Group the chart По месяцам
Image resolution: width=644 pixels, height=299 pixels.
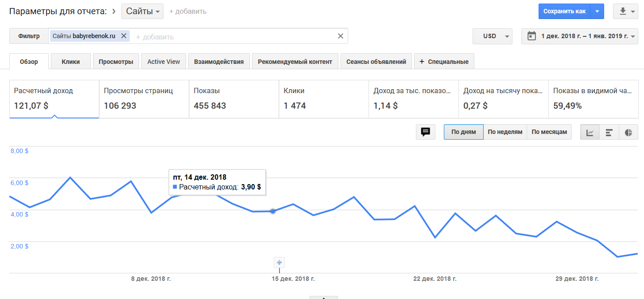click(x=549, y=132)
